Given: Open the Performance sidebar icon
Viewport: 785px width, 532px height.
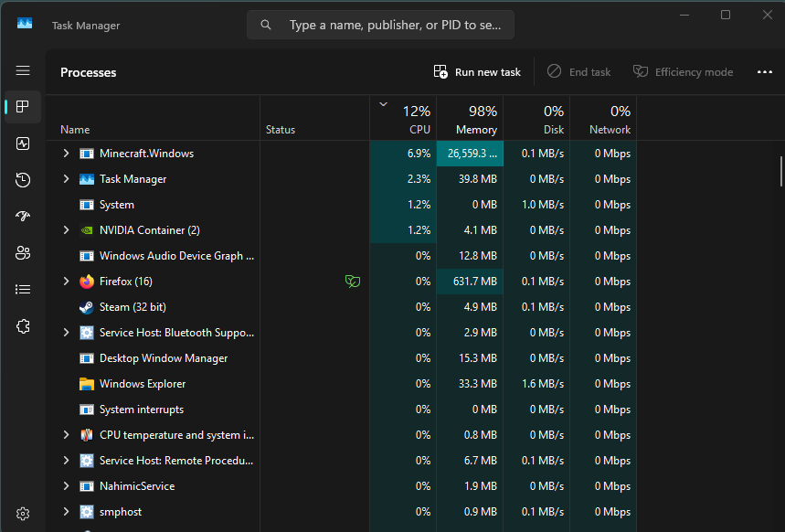Looking at the screenshot, I should coord(23,144).
